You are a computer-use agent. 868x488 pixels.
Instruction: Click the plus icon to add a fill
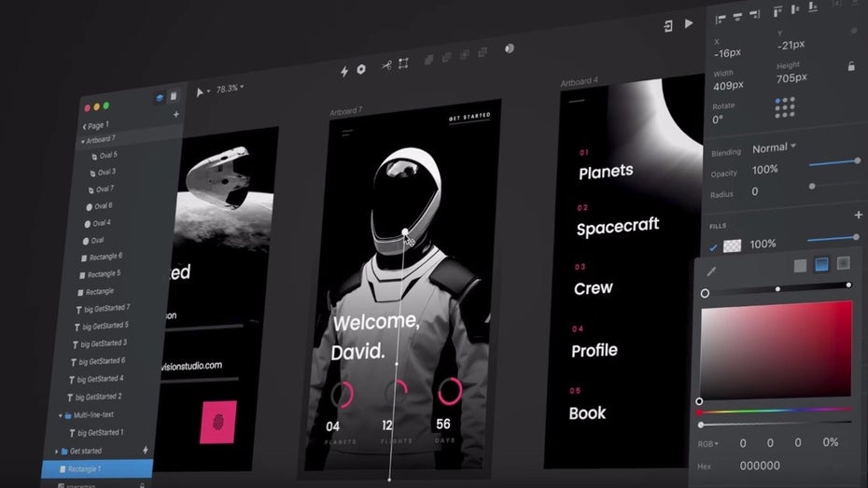point(858,216)
